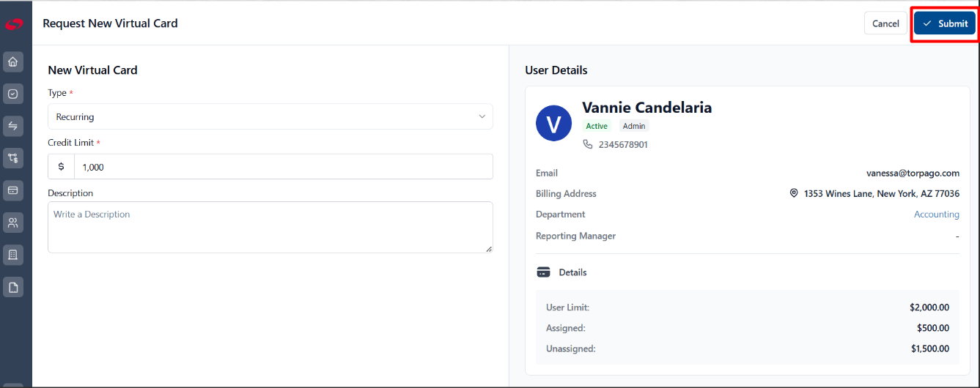The width and height of the screenshot is (980, 388).
Task: Click the card icon next to Details
Action: click(x=543, y=272)
